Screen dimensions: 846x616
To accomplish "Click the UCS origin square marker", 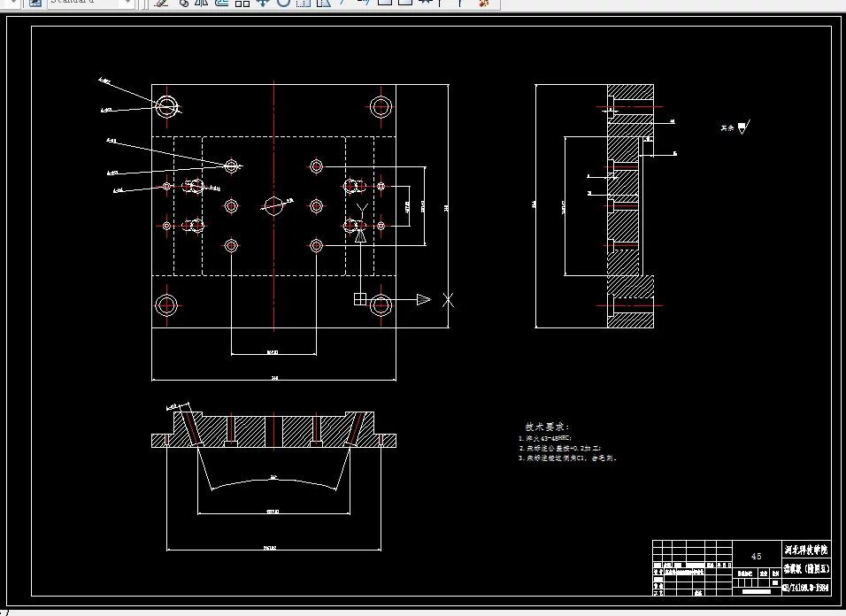I will 360,299.
